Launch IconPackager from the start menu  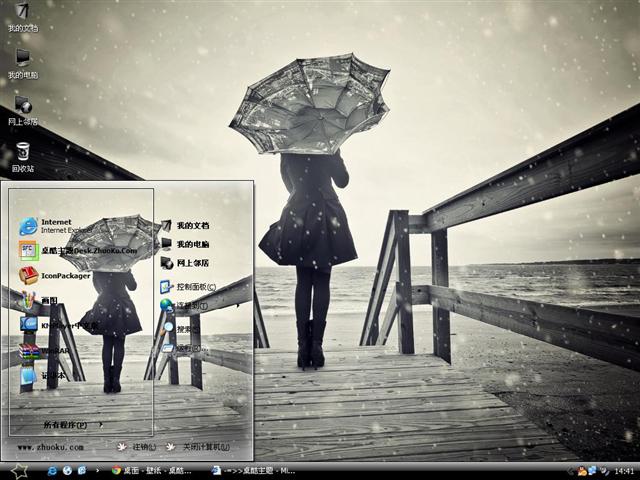pos(54,276)
